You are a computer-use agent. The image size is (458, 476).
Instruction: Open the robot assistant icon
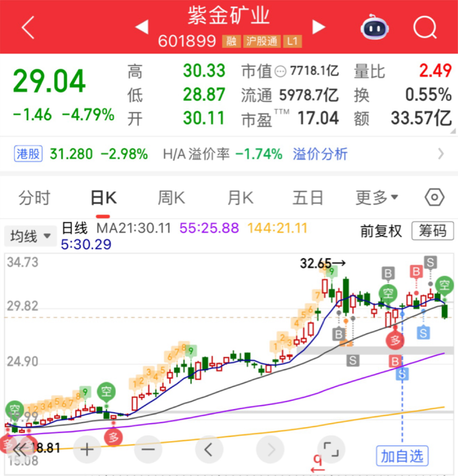pyautogui.click(x=374, y=27)
